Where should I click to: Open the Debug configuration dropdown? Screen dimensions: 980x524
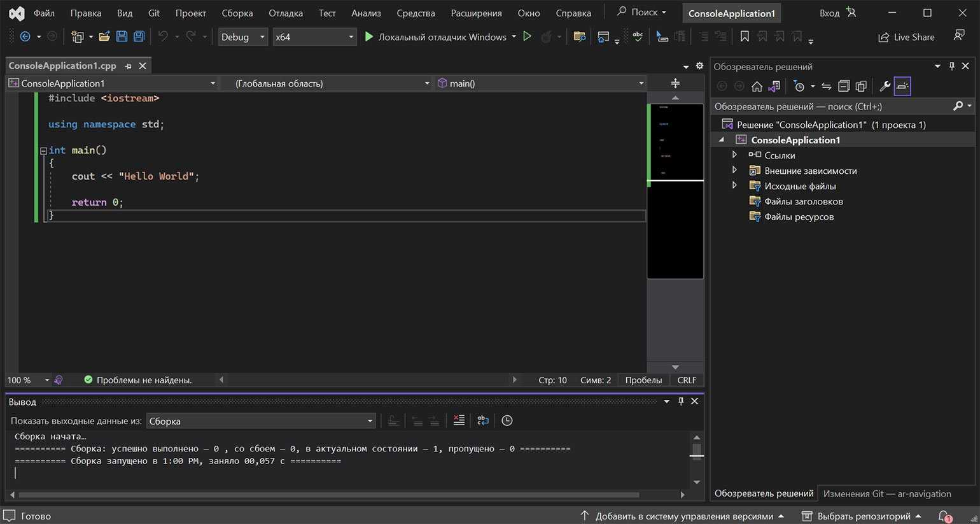pos(242,37)
